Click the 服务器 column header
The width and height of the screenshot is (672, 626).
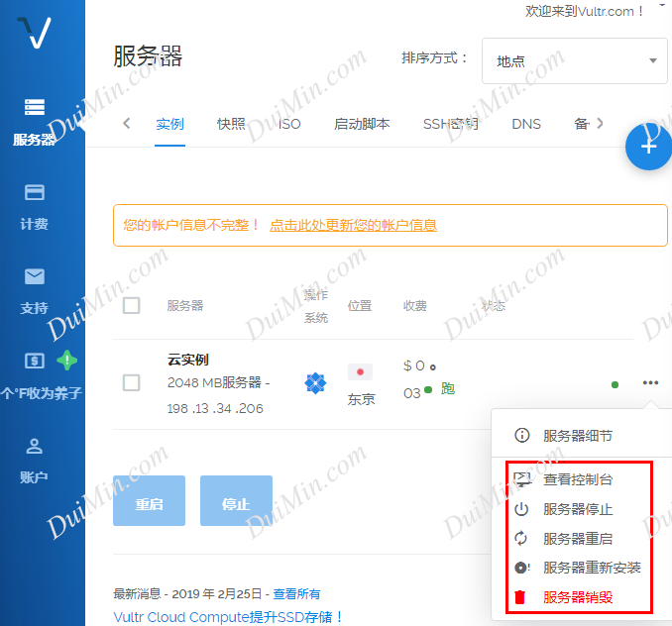point(185,306)
